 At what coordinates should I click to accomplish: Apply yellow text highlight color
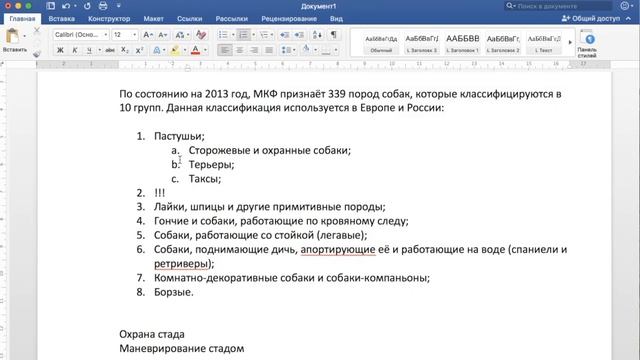coord(176,50)
